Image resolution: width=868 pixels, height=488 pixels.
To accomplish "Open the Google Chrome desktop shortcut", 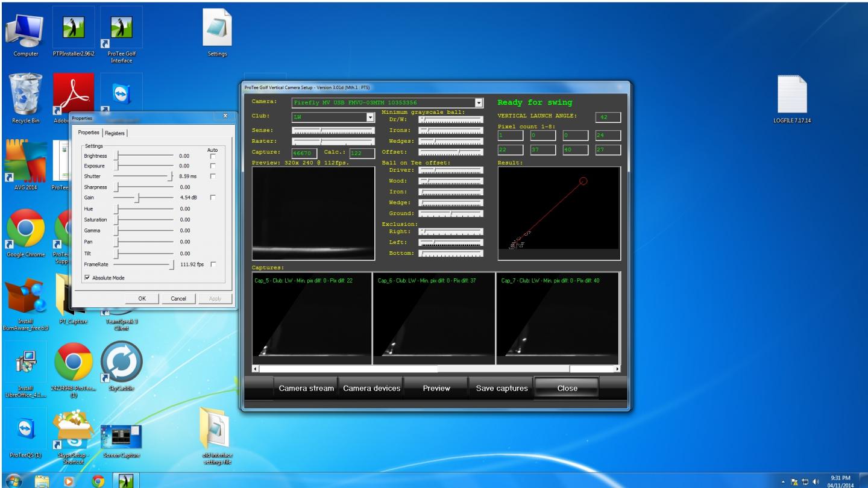I will tap(26, 234).
